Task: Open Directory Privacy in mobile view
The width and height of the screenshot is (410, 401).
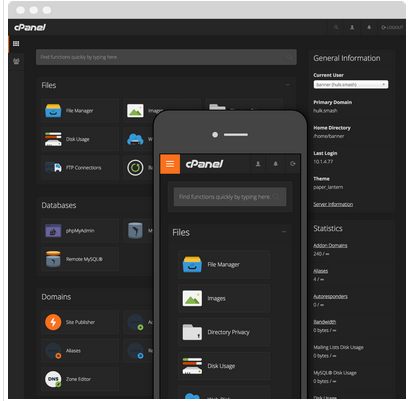Action: 224,332
